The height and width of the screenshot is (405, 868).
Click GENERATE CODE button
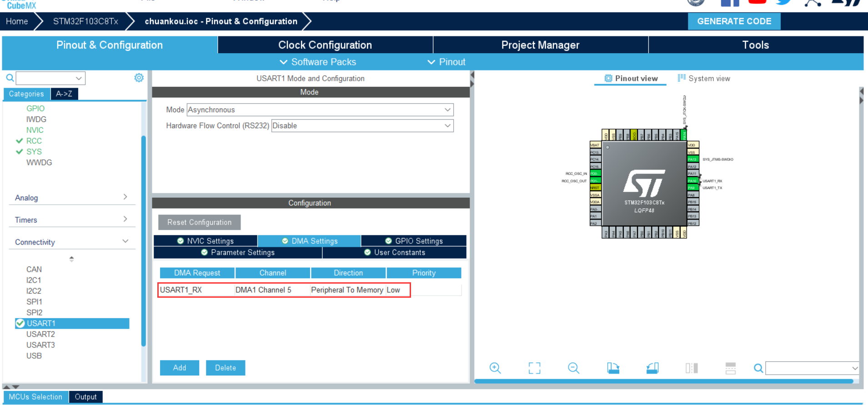tap(734, 21)
